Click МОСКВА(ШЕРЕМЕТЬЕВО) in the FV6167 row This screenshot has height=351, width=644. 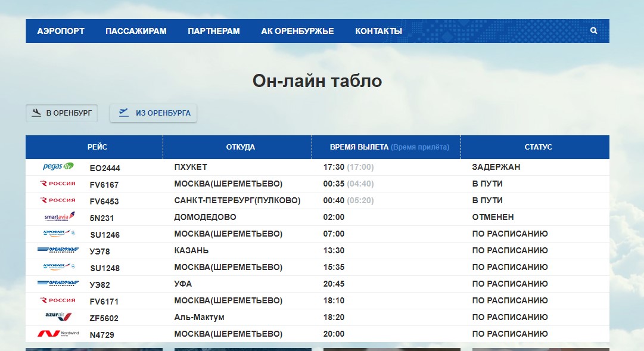point(228,184)
